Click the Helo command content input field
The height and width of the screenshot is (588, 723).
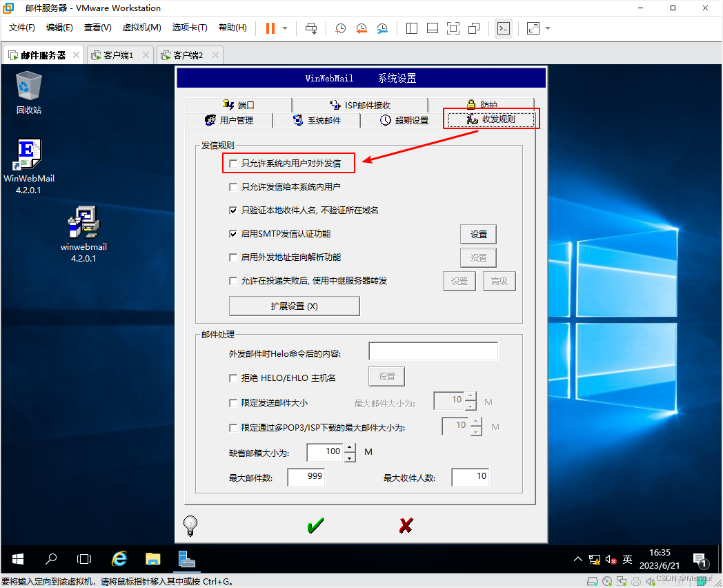(x=433, y=351)
